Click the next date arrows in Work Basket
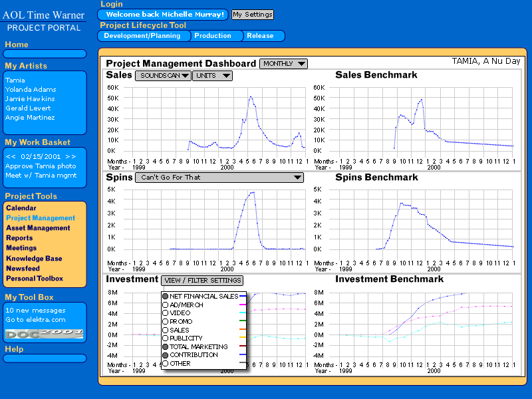Viewport: 532px width, 399px height. tap(71, 156)
